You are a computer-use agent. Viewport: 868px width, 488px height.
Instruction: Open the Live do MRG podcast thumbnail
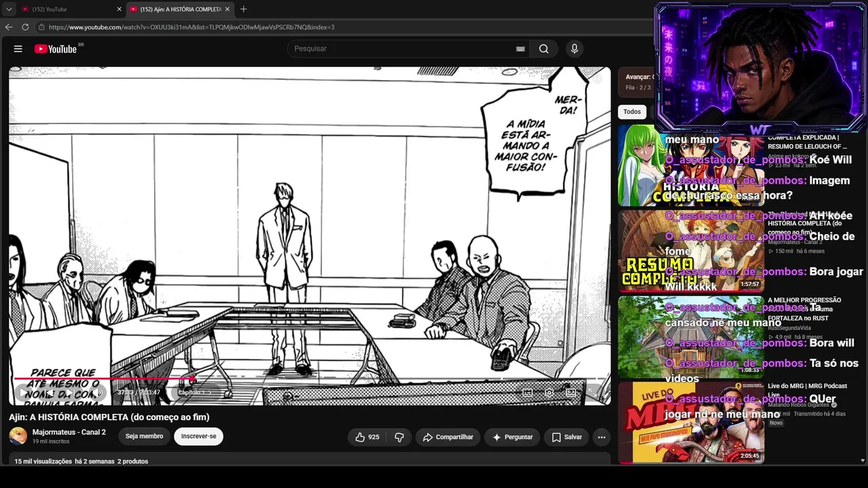691,422
